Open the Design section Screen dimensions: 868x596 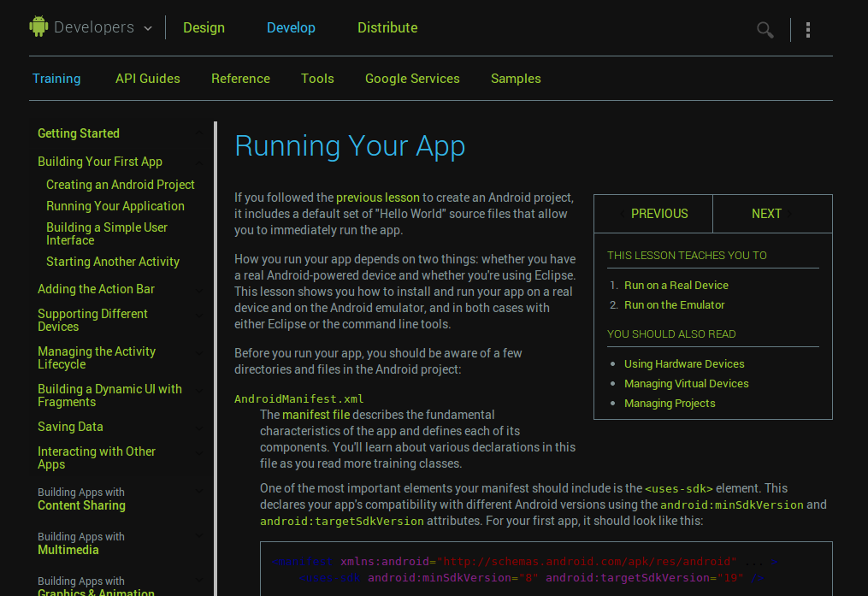click(x=204, y=27)
